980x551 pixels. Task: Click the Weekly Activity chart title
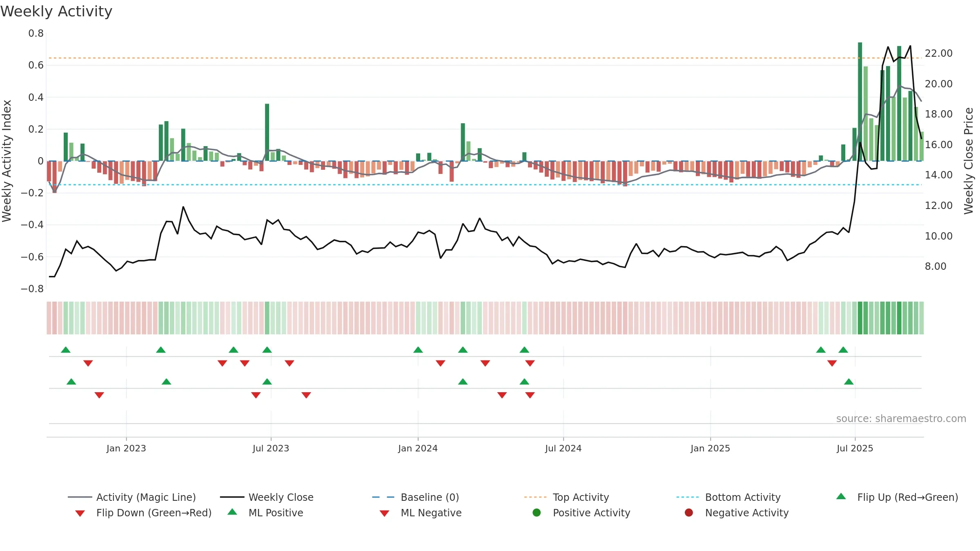[56, 11]
